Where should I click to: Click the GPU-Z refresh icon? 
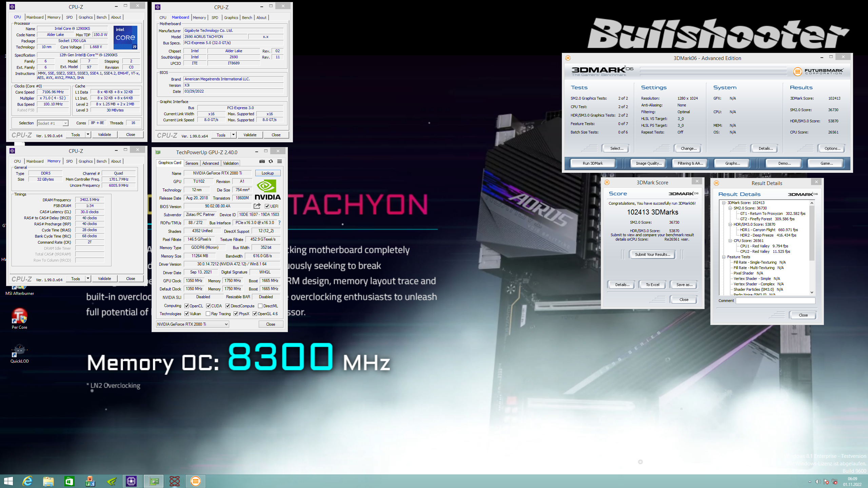(271, 161)
